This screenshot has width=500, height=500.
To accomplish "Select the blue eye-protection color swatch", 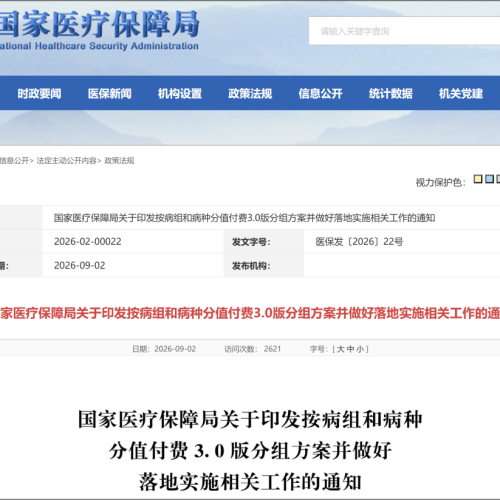I will click(x=489, y=179).
